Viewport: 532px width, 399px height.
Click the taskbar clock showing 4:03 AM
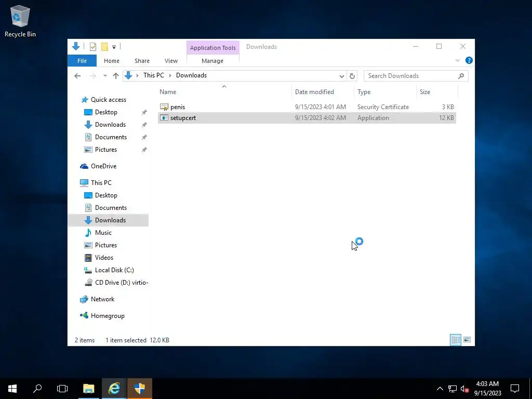click(487, 389)
